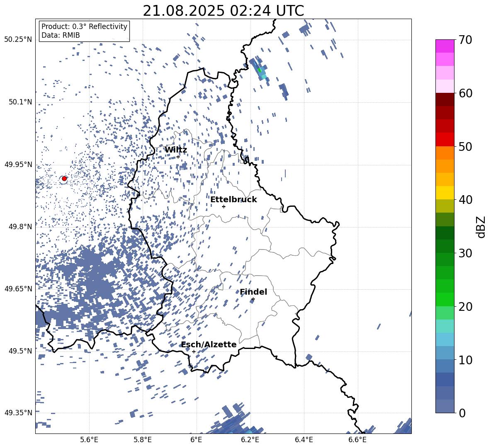Click the 49.65°N latitude label
Viewport: 491px width, 448px height.
(x=18, y=288)
